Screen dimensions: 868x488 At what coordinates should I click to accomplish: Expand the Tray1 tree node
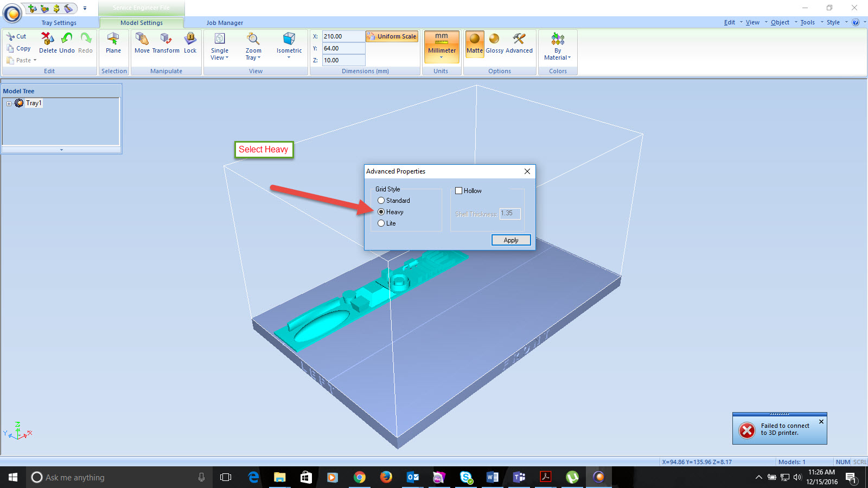coord(9,104)
